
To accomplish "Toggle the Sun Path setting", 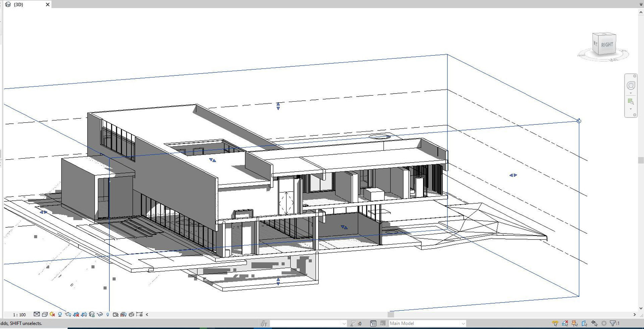I will pyautogui.click(x=52, y=314).
